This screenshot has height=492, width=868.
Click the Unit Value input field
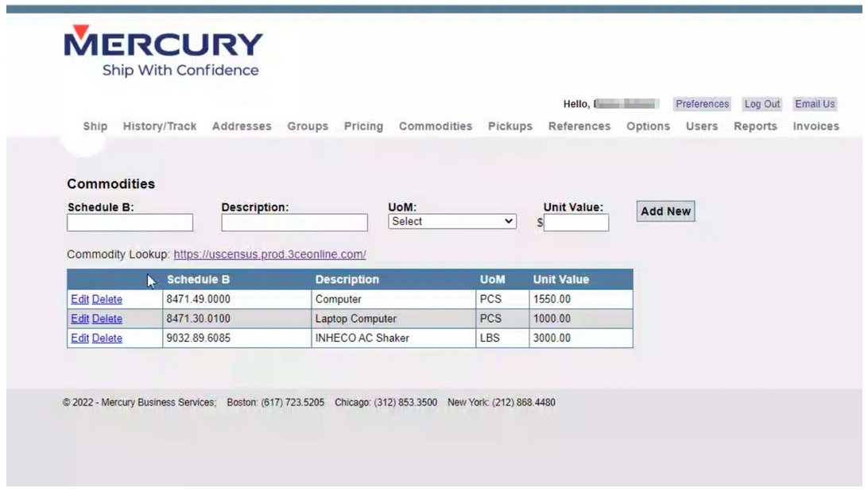576,223
